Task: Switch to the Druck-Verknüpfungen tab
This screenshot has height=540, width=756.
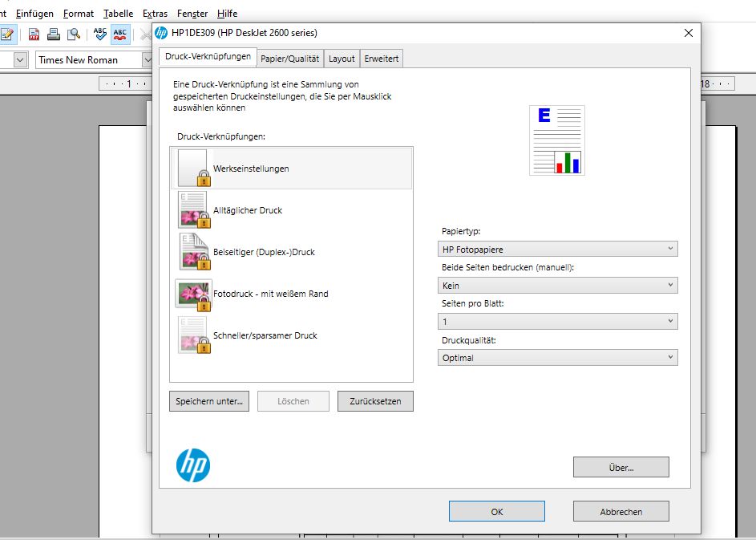Action: click(208, 56)
